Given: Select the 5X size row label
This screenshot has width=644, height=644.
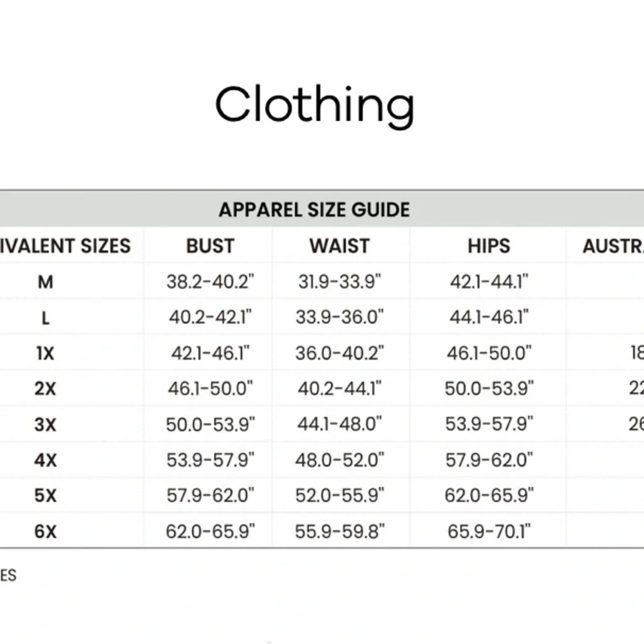Looking at the screenshot, I should point(45,495).
